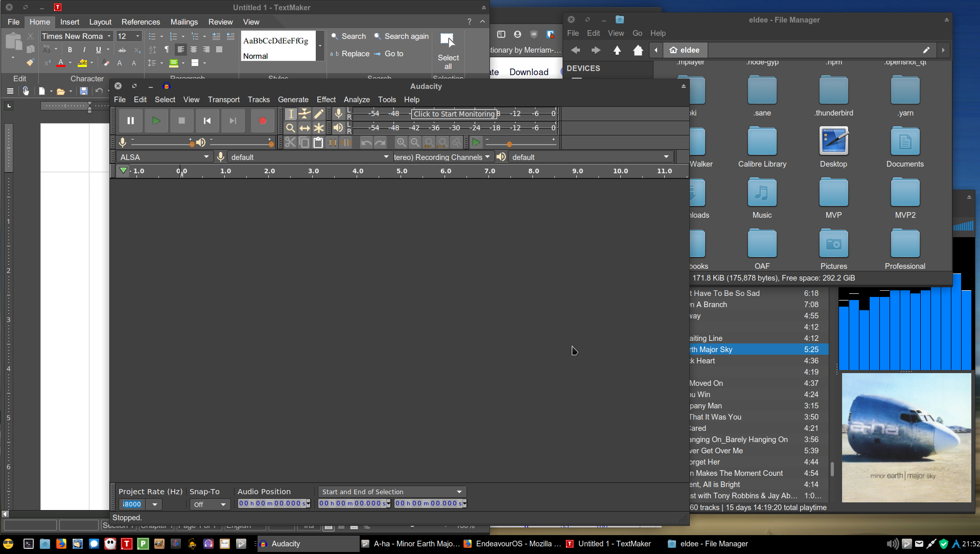Click the Go to button in TextMaker
Screen dimensions: 980x554
click(x=389, y=54)
